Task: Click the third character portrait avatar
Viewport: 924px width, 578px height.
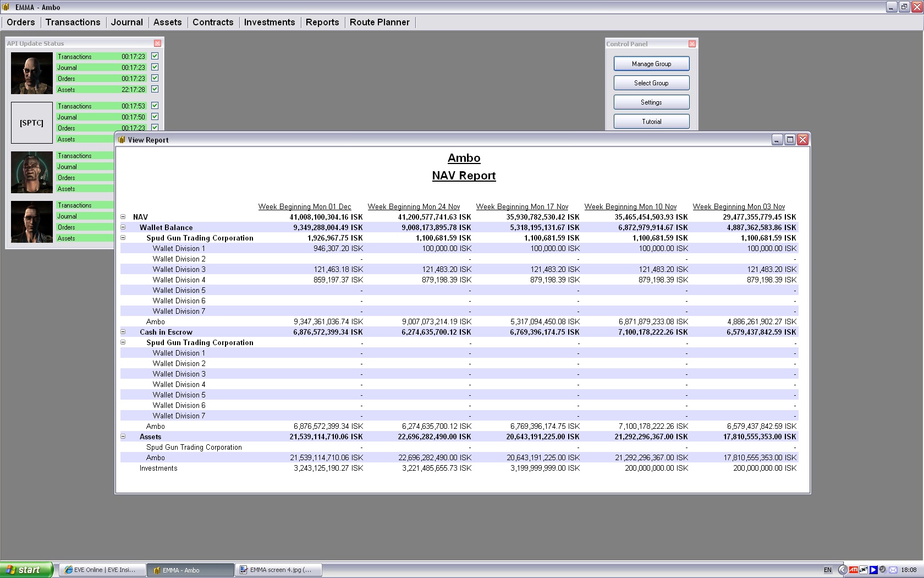Action: [32, 172]
